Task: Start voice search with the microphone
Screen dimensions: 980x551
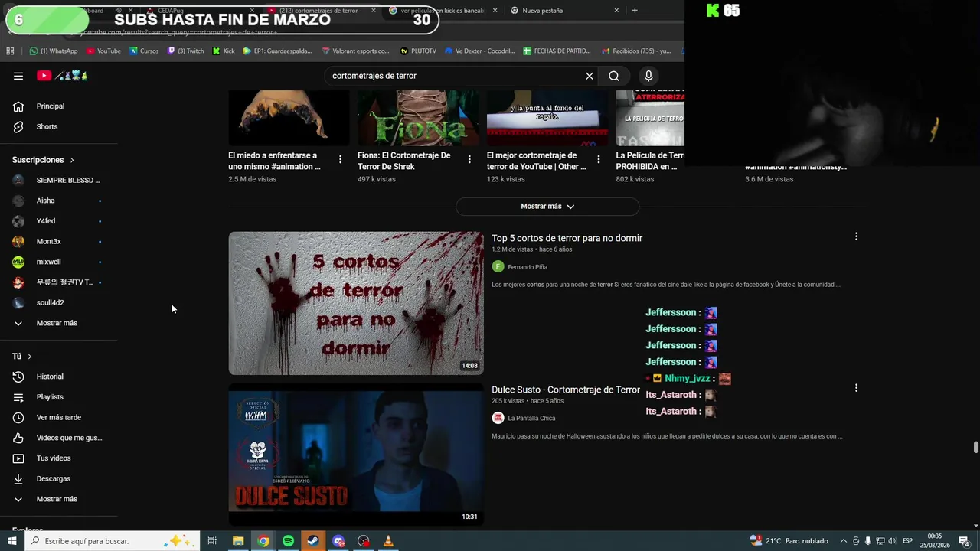Action: click(648, 76)
